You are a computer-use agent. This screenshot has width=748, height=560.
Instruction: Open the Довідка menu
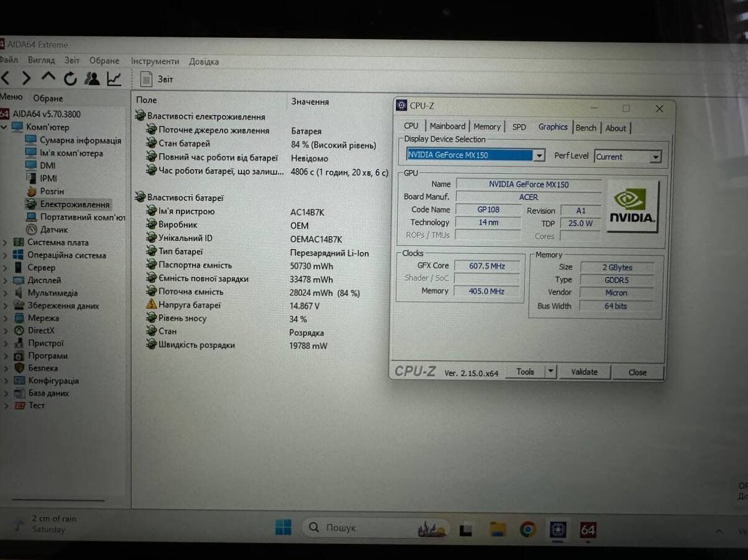[204, 61]
